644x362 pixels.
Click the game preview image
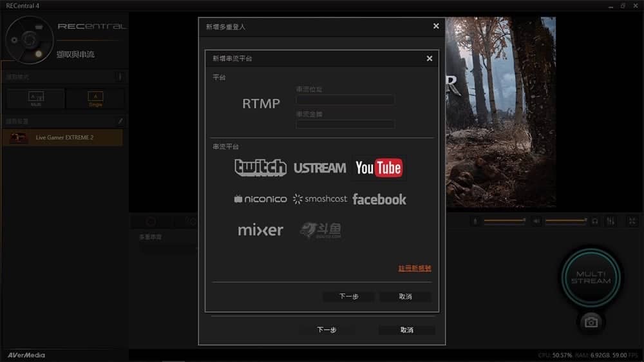pyautogui.click(x=500, y=112)
